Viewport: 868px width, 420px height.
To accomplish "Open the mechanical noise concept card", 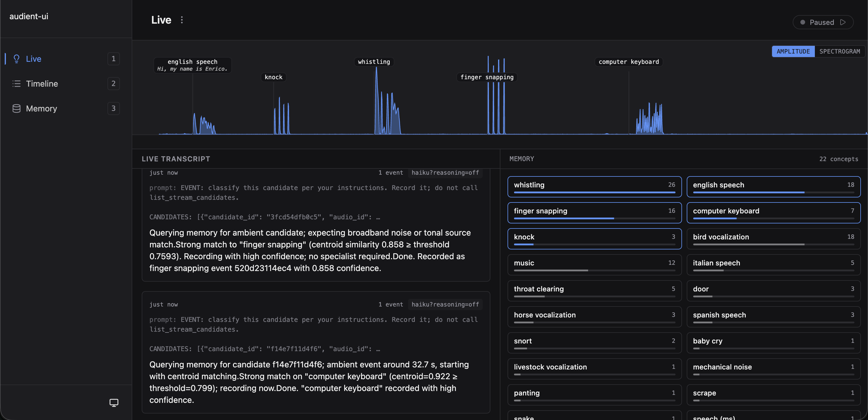I will pyautogui.click(x=773, y=368).
